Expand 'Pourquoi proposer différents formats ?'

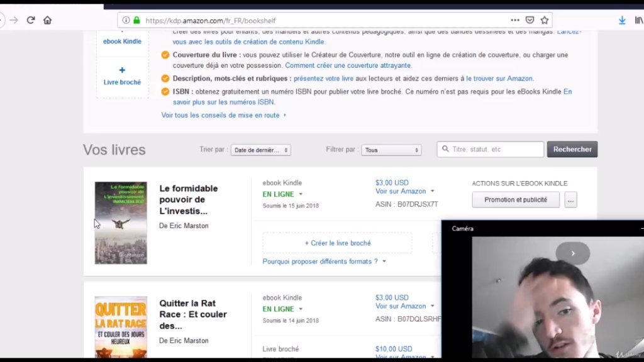click(x=324, y=261)
